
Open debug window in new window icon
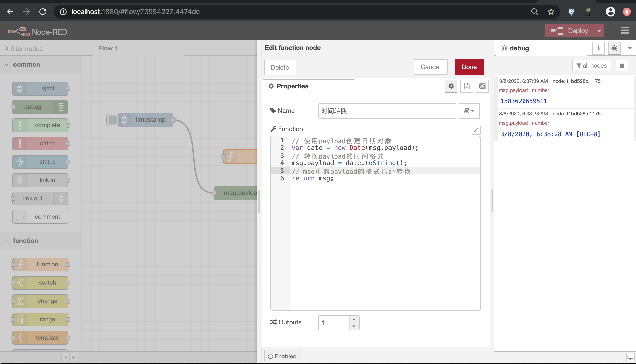tap(630, 357)
